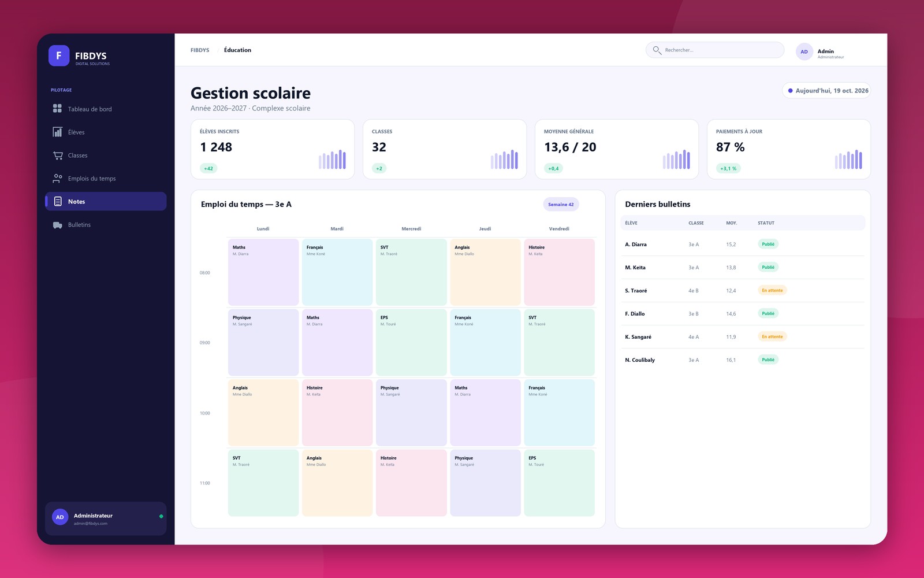The height and width of the screenshot is (578, 924).
Task: Click the ÉLÈVE column header
Action: (x=631, y=223)
